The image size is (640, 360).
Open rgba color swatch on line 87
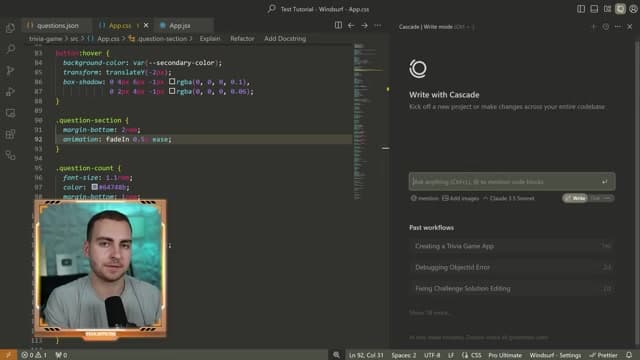tap(172, 91)
